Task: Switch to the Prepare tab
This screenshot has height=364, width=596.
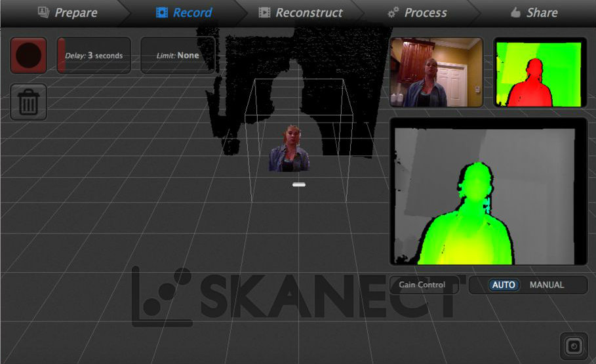Action: click(68, 12)
